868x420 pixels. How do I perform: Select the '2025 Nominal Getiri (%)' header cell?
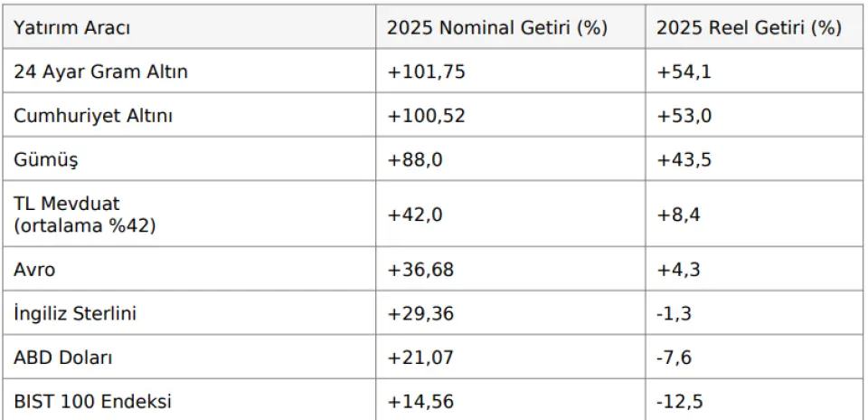click(497, 28)
